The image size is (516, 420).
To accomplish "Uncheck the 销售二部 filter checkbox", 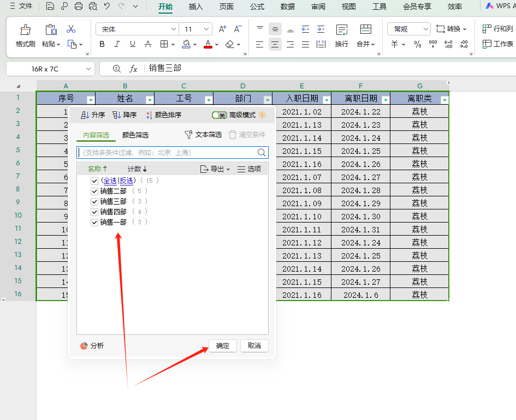I will pos(94,191).
